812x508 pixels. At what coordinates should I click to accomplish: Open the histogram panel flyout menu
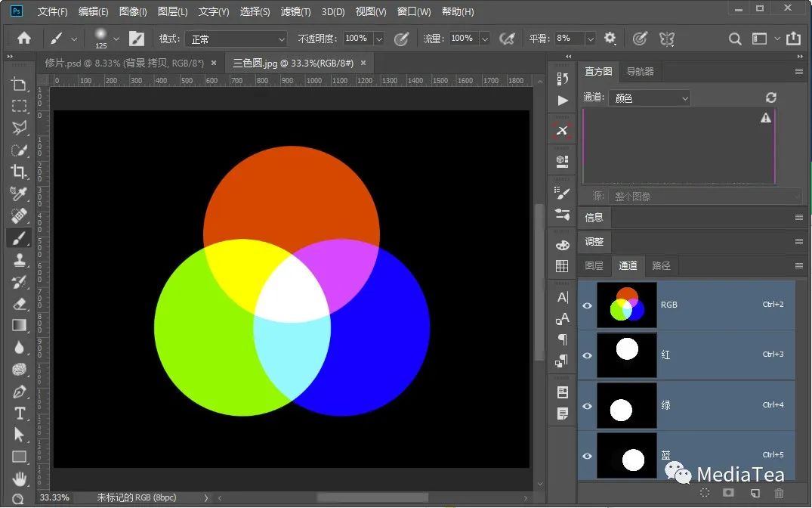[x=798, y=72]
